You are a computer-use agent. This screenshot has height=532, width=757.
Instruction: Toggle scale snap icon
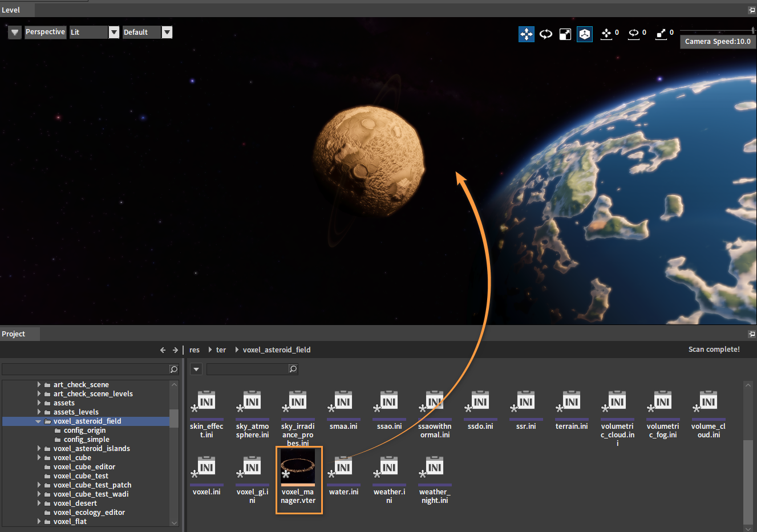click(661, 34)
